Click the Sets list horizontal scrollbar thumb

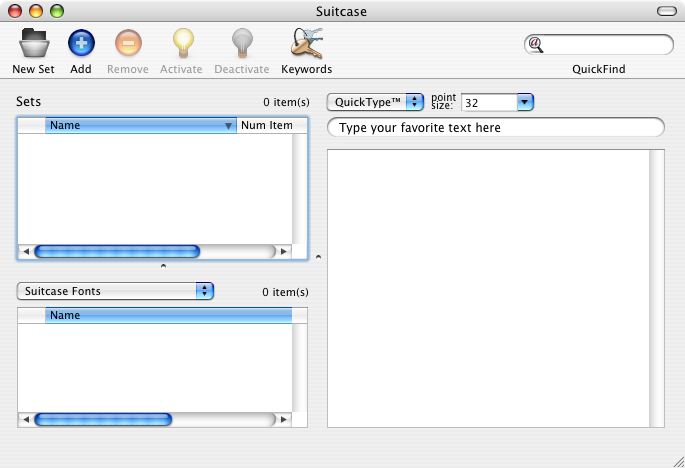click(x=117, y=252)
